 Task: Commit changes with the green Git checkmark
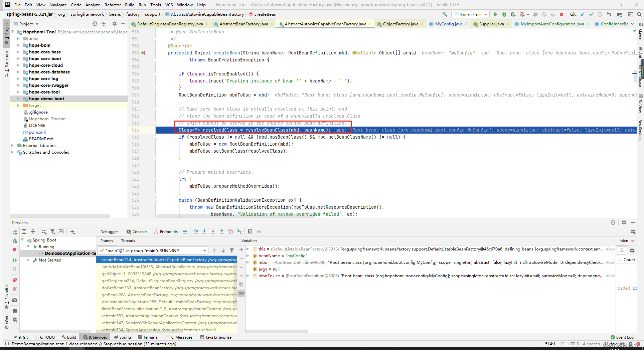591,14
